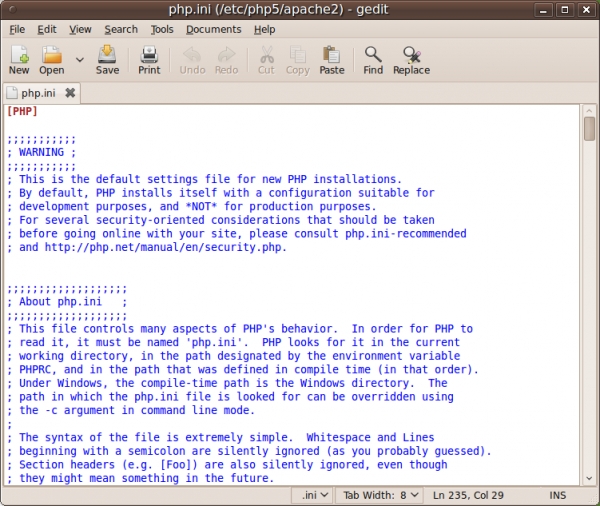
Task: Paste clipboard using Paste icon
Action: 332,60
